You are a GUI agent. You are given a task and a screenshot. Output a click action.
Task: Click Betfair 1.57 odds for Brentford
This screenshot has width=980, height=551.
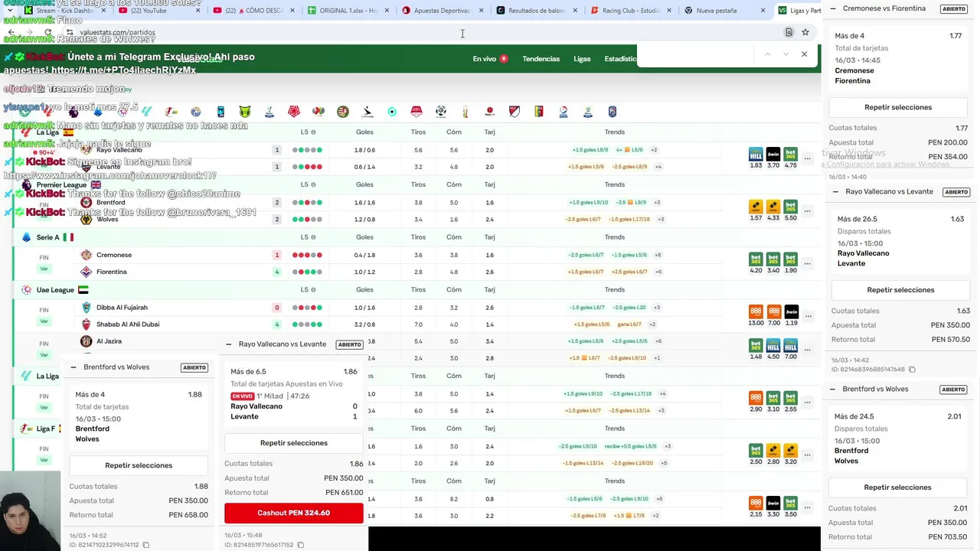click(756, 211)
